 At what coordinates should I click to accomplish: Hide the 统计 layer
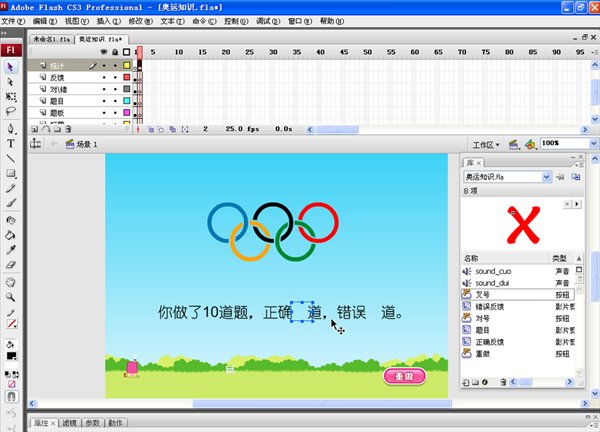pos(104,66)
